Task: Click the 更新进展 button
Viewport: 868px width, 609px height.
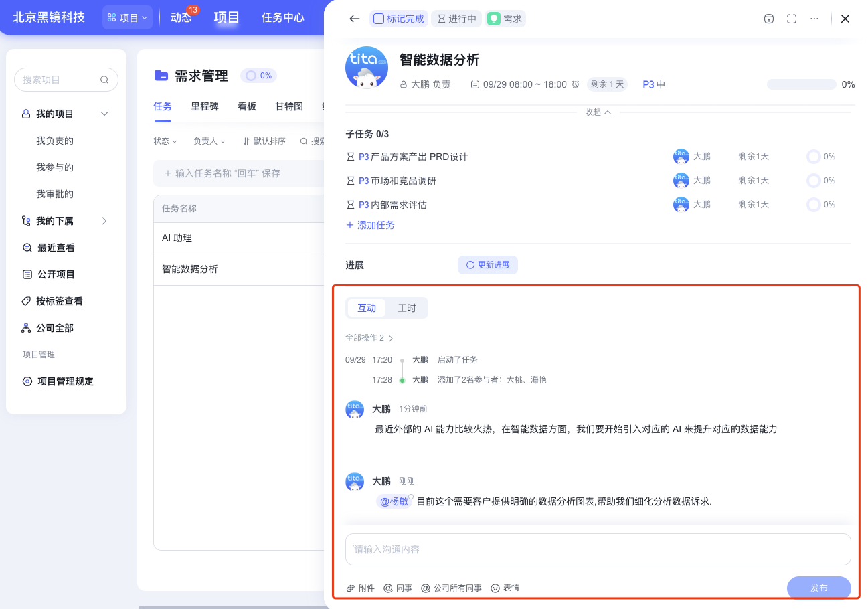Action: [488, 265]
